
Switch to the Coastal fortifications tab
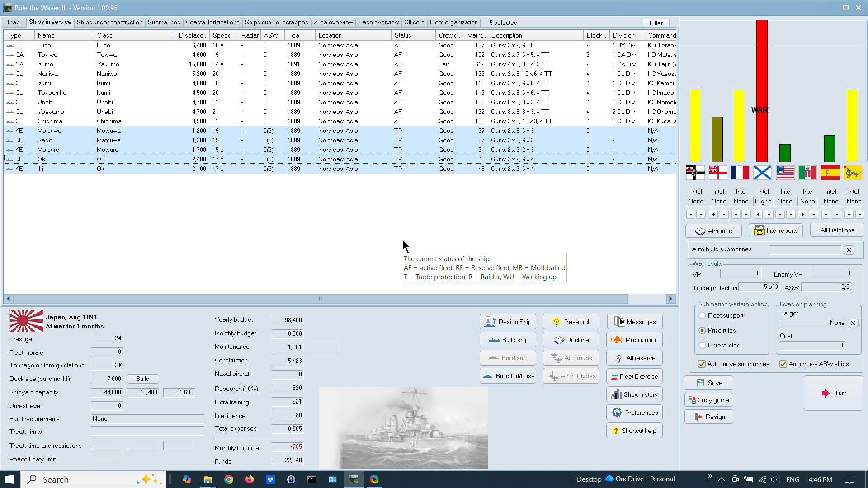212,23
